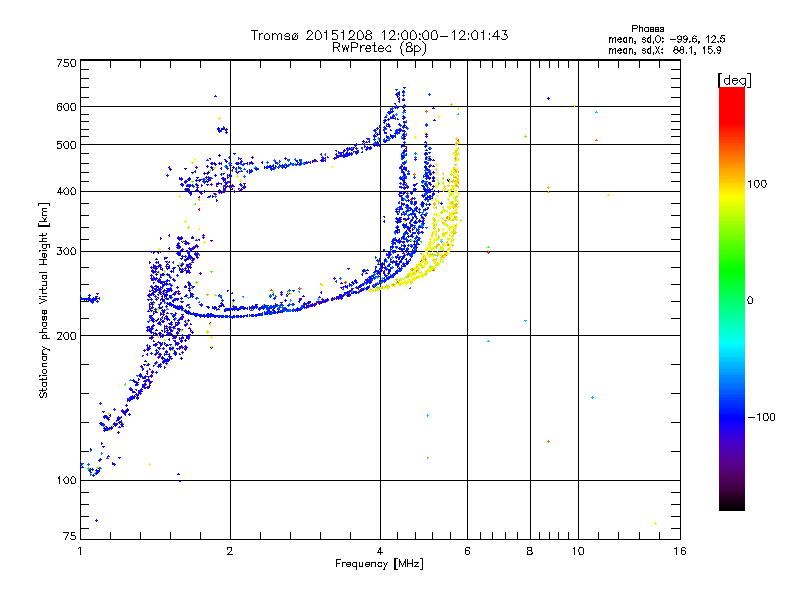Viewport: 800px width, 600px height.
Task: Click the '16' frequency tick label
Action: click(680, 551)
